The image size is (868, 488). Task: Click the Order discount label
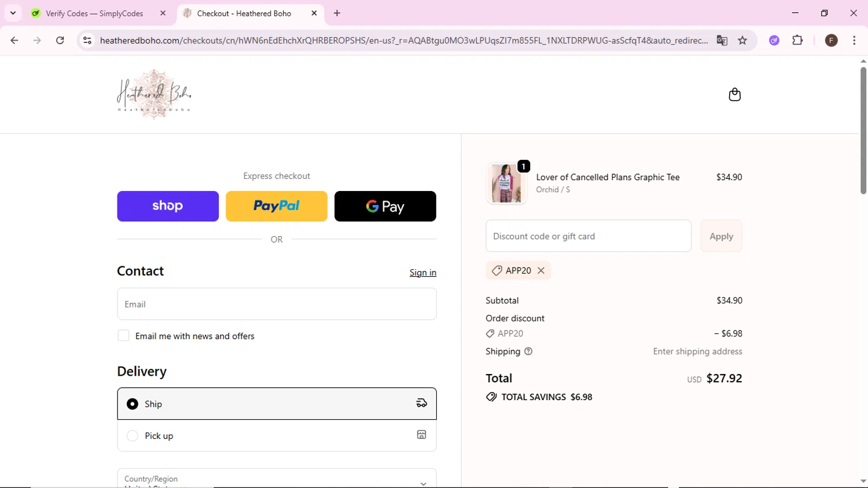click(515, 318)
